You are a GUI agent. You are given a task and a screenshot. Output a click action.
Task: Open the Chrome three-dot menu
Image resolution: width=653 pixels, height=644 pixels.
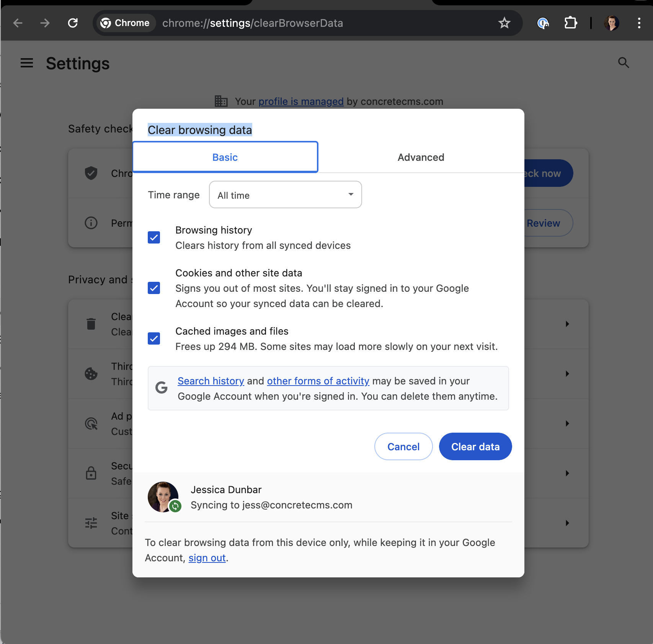[x=639, y=23]
